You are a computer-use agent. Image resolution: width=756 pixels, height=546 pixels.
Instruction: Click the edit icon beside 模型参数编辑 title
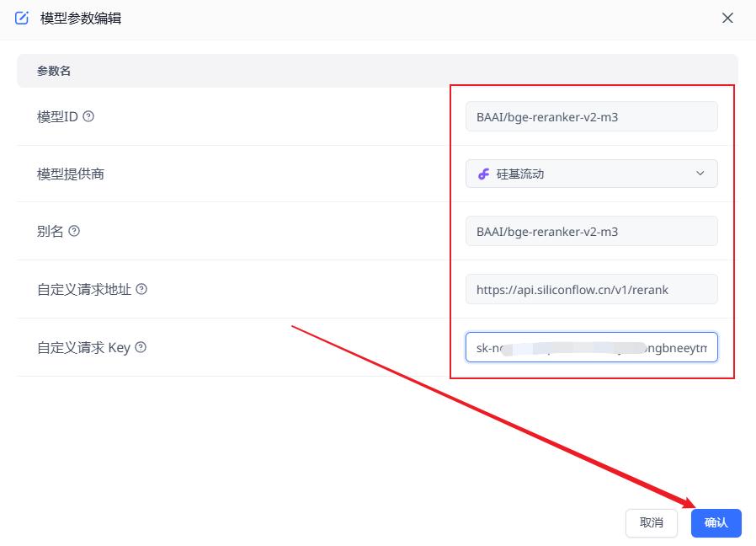click(22, 18)
